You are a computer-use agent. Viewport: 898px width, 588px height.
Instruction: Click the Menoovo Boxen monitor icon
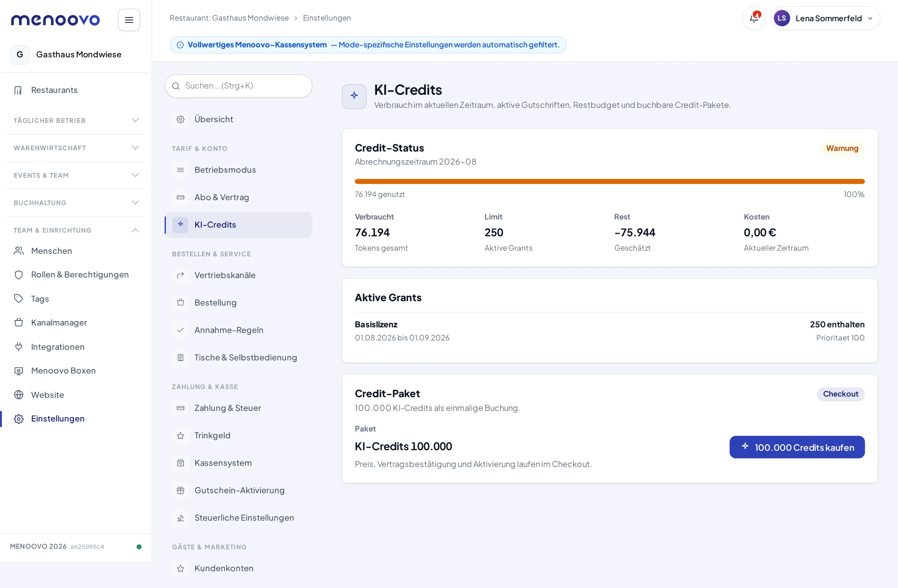click(x=18, y=371)
